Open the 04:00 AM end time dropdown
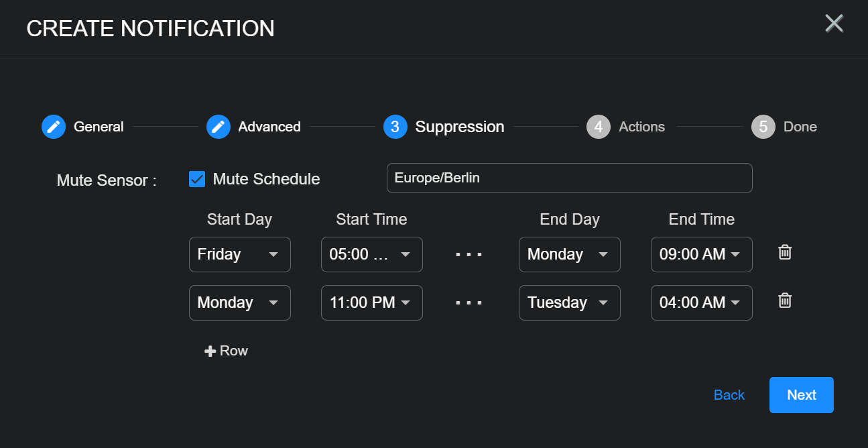Image resolution: width=868 pixels, height=448 pixels. (701, 303)
